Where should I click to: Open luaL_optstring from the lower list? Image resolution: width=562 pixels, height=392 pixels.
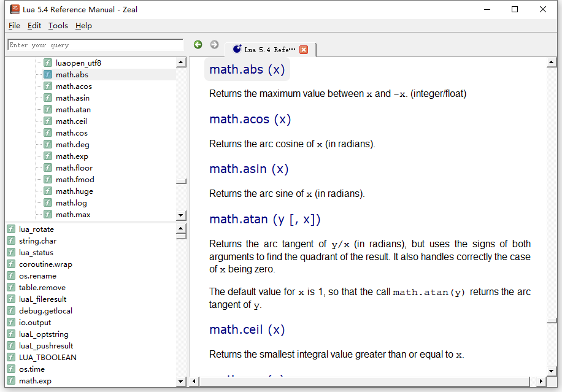44,334
